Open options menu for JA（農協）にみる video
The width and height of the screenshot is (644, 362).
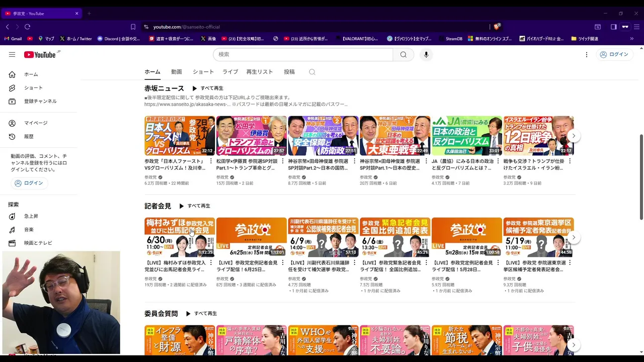pyautogui.click(x=498, y=161)
